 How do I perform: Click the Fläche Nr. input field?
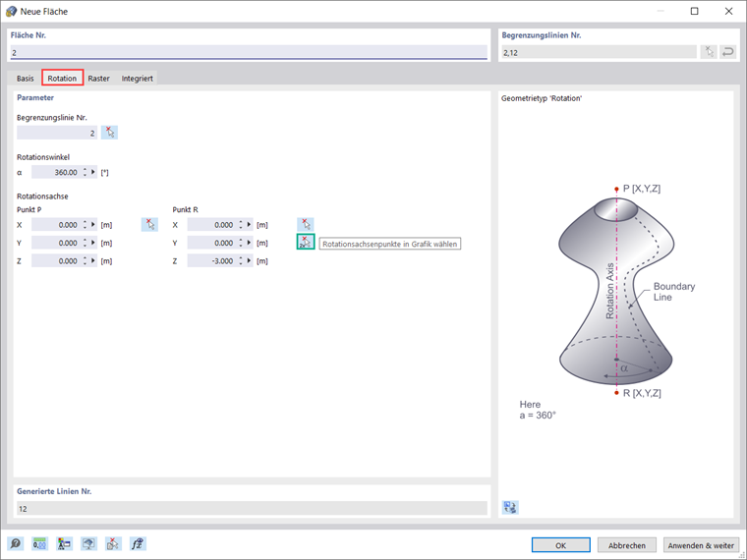click(249, 52)
